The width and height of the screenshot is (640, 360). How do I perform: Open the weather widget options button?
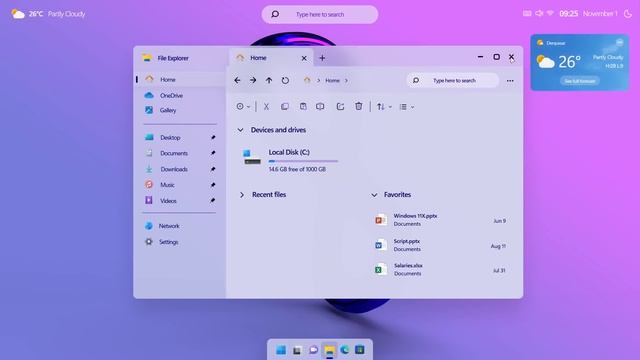coord(620,42)
